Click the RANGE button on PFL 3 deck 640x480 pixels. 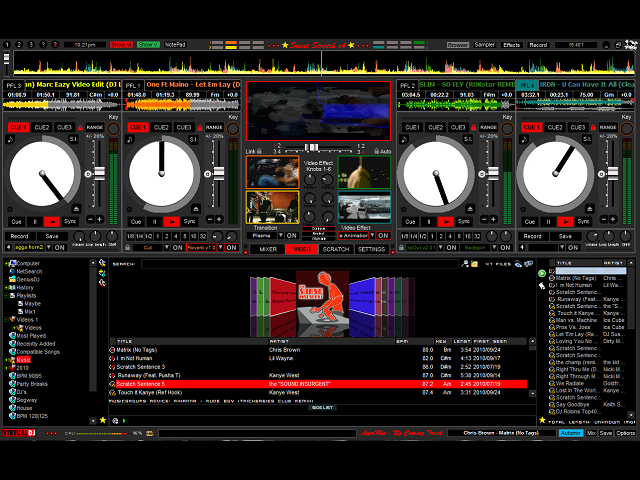[94, 127]
